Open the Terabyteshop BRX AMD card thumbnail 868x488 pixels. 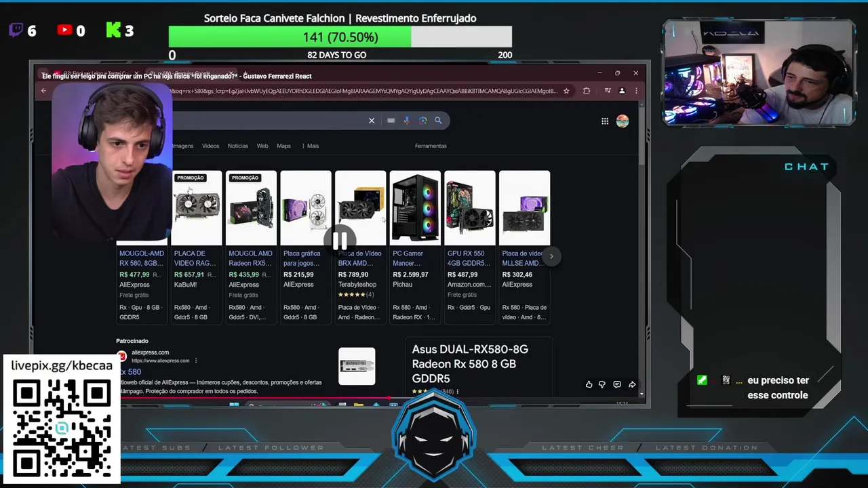click(361, 207)
